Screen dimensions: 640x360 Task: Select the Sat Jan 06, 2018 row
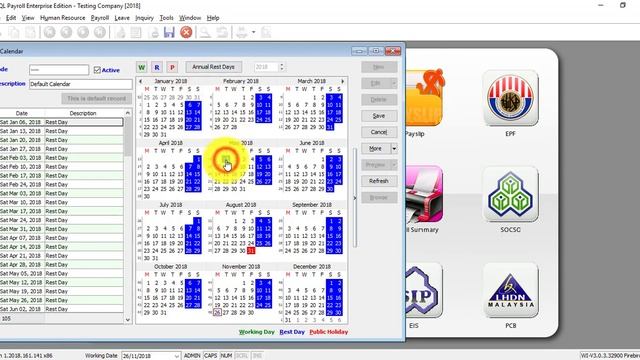(x=61, y=122)
